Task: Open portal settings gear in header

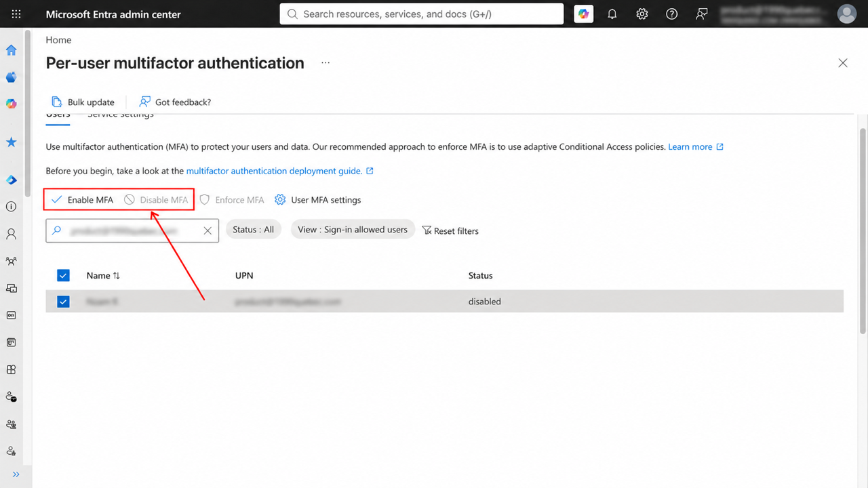Action: 642,14
